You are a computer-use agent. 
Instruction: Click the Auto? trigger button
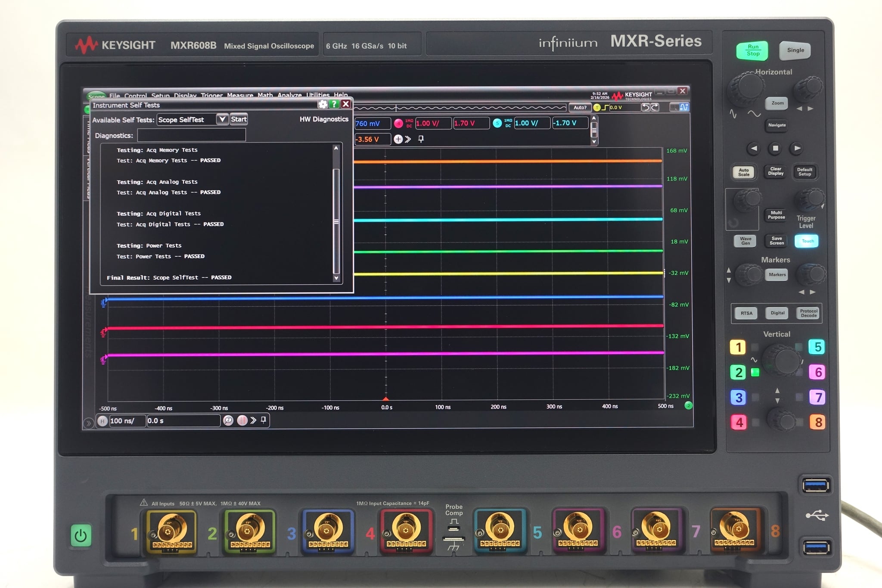(580, 107)
